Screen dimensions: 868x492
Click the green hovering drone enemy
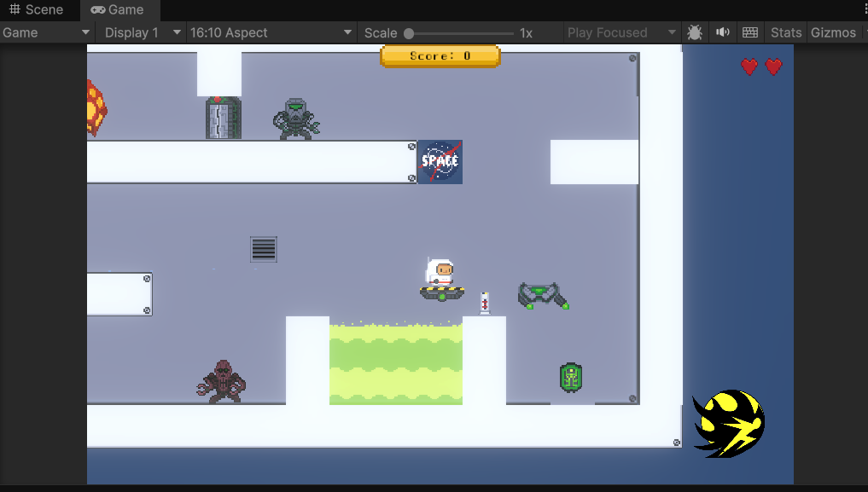coord(543,296)
